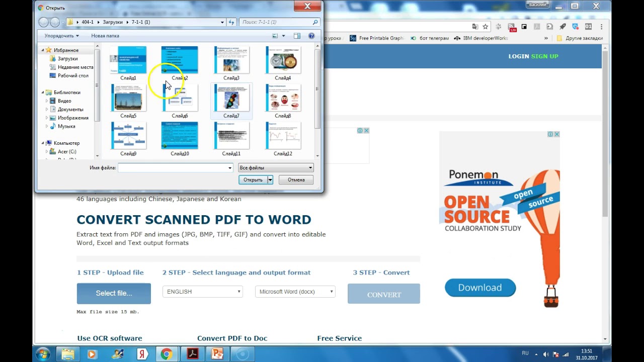Select the Слайд7 traffic light thumbnail
This screenshot has height=362, width=644.
click(x=231, y=101)
